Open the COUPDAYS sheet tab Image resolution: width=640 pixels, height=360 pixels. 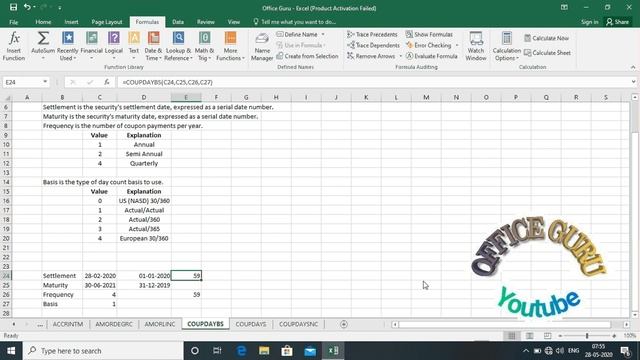(x=251, y=324)
